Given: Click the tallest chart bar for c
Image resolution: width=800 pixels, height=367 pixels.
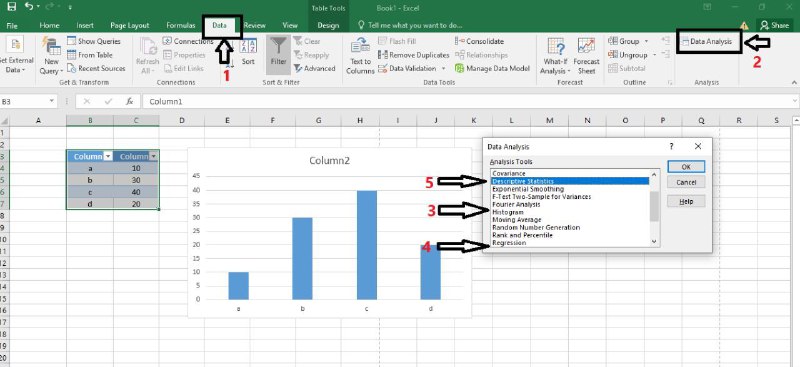Looking at the screenshot, I should tap(367, 245).
